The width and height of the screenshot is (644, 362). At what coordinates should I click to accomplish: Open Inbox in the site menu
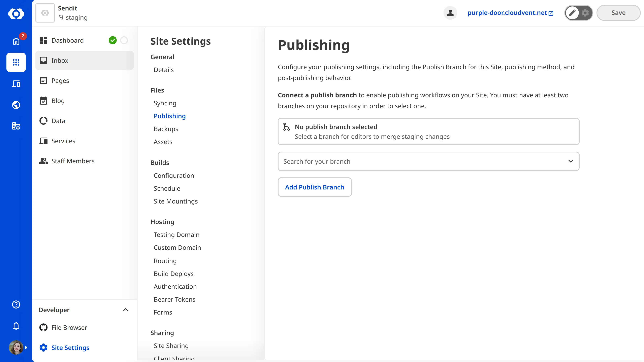point(85,60)
